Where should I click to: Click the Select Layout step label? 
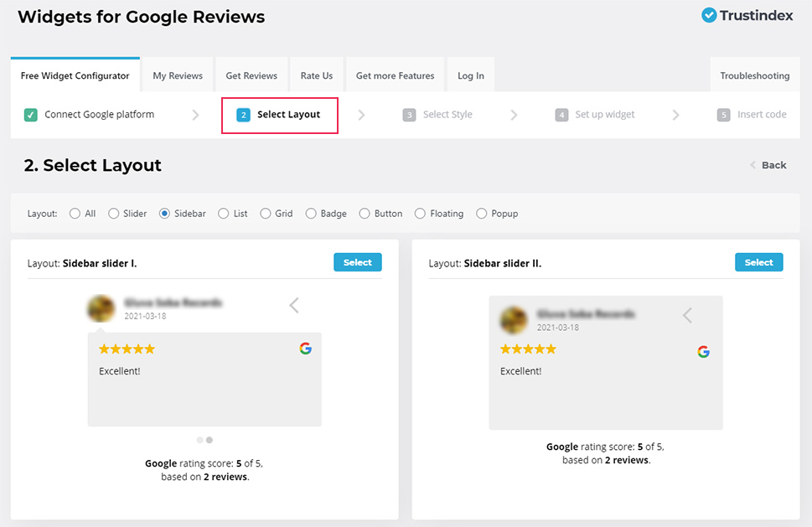(x=288, y=115)
